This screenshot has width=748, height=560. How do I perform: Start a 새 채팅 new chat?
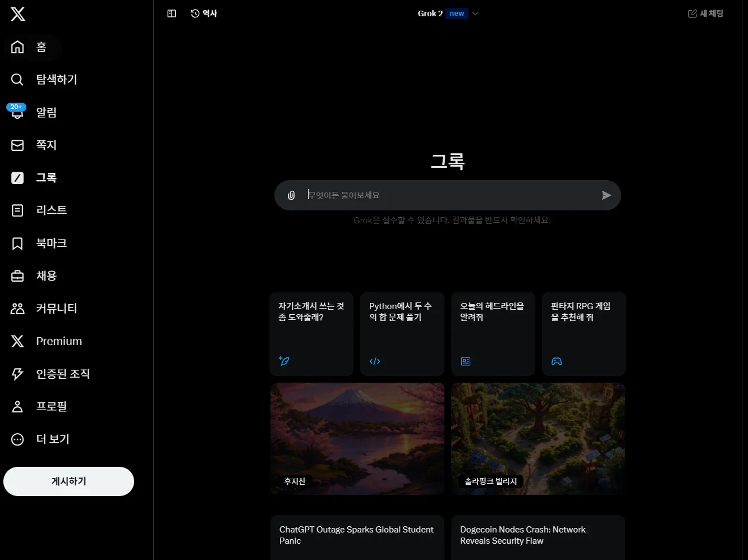[x=705, y=13]
